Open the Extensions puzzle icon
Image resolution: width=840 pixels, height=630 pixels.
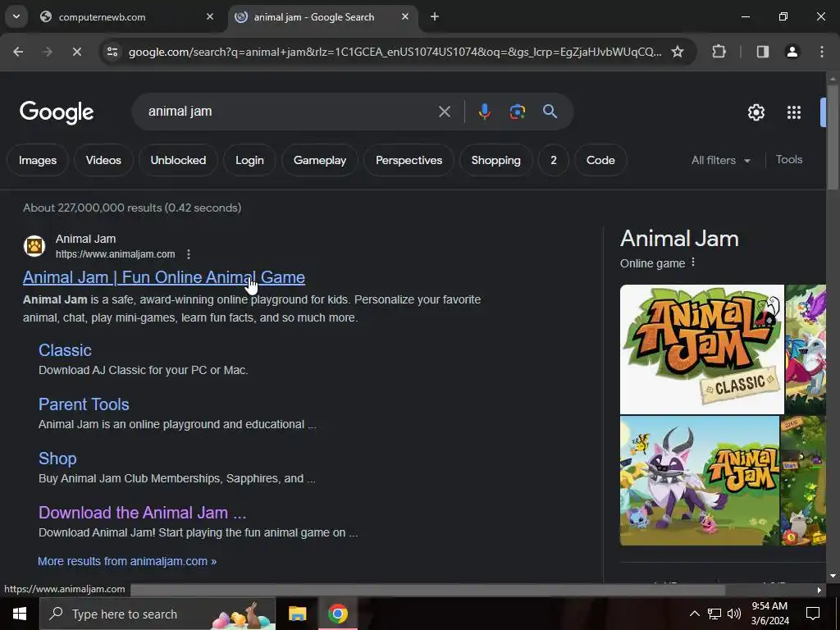(719, 52)
